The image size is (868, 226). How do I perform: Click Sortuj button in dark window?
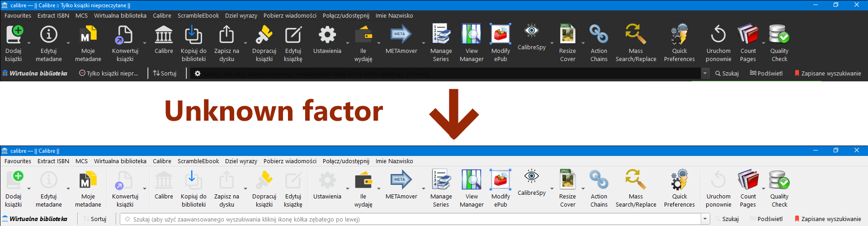(165, 73)
